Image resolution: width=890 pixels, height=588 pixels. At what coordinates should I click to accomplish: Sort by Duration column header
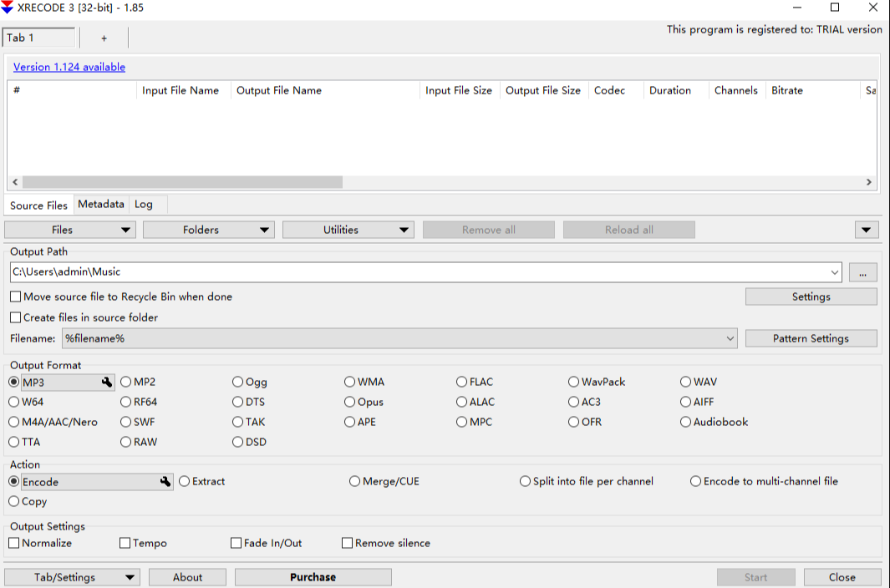[x=676, y=90]
